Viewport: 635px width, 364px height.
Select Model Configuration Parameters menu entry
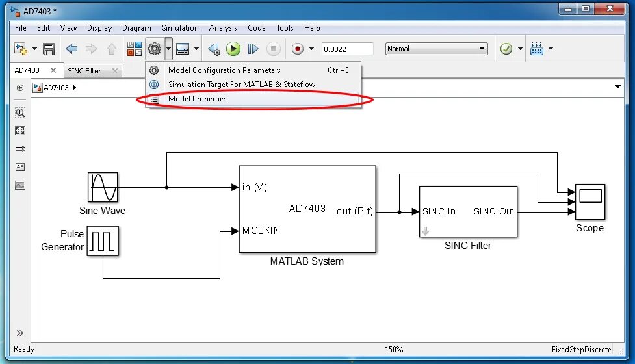pos(253,70)
